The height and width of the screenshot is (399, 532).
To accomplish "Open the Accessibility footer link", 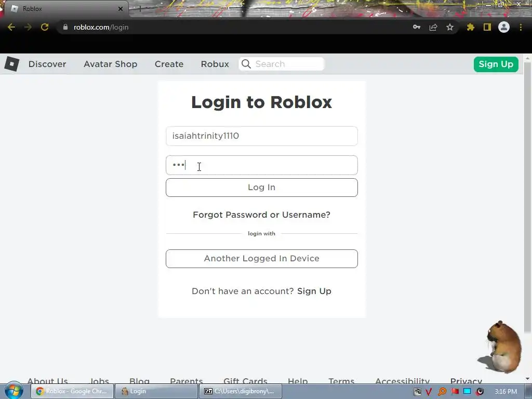I will pos(403,381).
